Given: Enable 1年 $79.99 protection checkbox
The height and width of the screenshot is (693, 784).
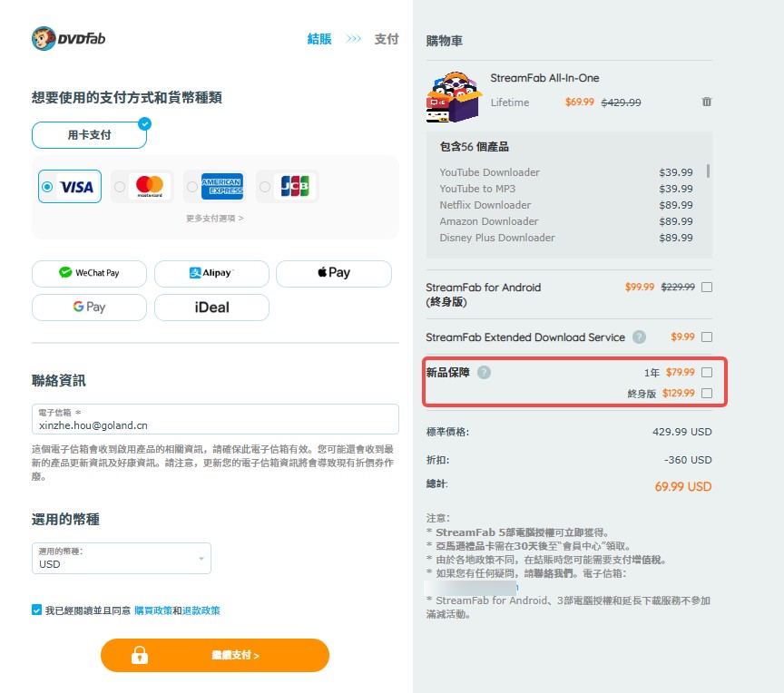Looking at the screenshot, I should (x=707, y=372).
